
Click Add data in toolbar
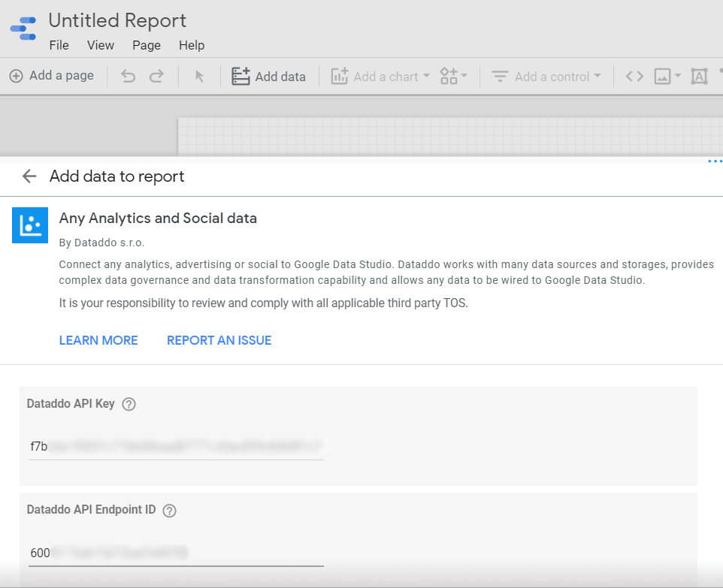pyautogui.click(x=268, y=76)
